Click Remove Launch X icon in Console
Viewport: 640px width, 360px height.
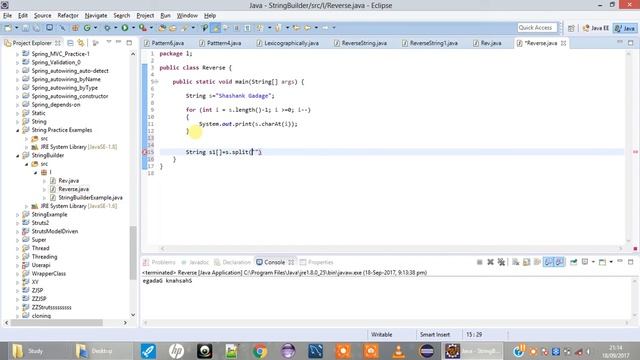pos(490,262)
